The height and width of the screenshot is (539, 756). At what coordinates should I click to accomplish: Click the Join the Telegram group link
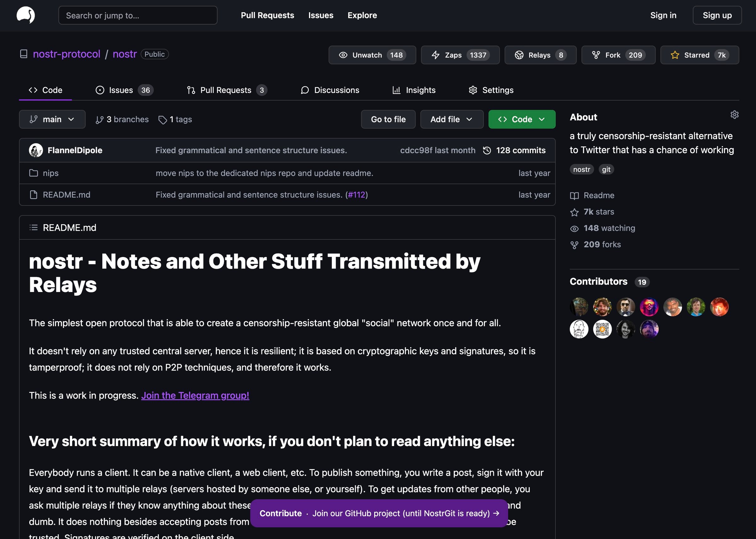tap(195, 396)
